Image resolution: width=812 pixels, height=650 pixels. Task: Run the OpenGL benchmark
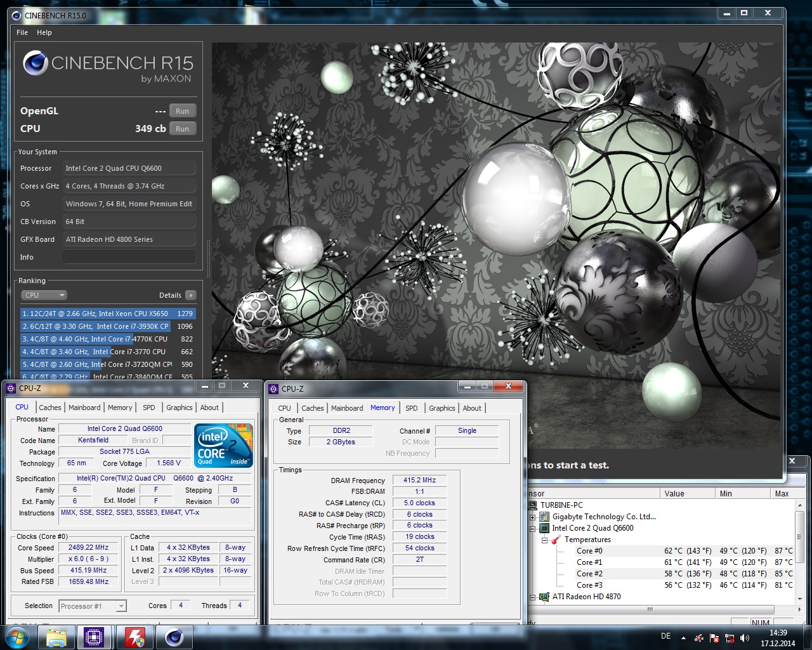(x=183, y=111)
